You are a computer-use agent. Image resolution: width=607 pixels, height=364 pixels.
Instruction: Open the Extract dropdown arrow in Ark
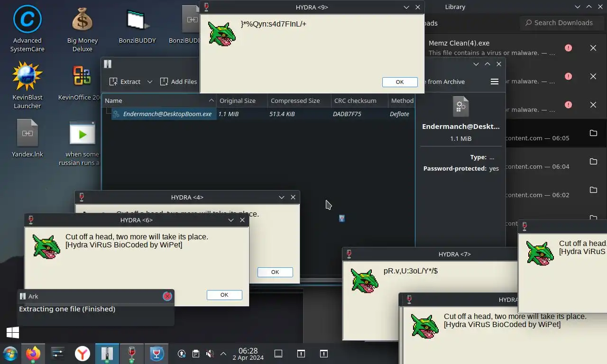150,82
